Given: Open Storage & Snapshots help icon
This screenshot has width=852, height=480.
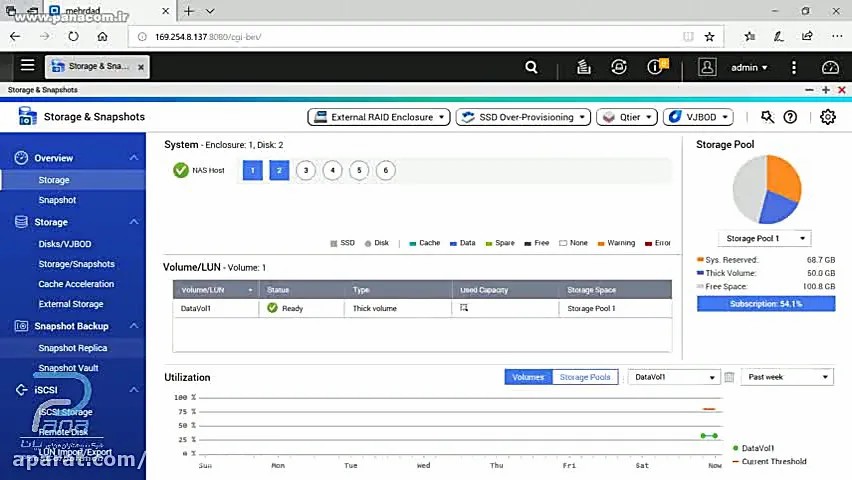Looking at the screenshot, I should (x=790, y=117).
